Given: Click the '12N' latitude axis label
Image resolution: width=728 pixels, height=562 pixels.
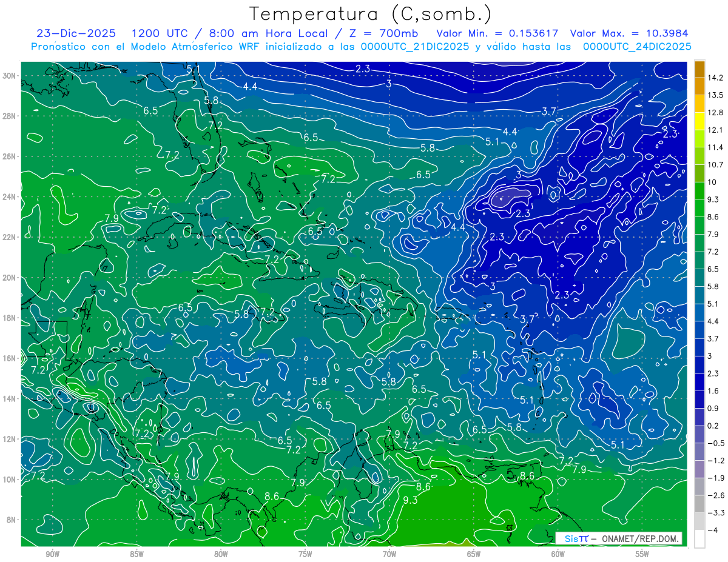Looking at the screenshot, I should tap(10, 439).
